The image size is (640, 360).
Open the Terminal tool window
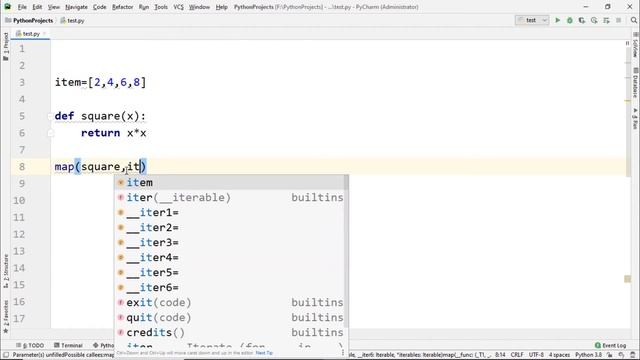(x=68, y=345)
